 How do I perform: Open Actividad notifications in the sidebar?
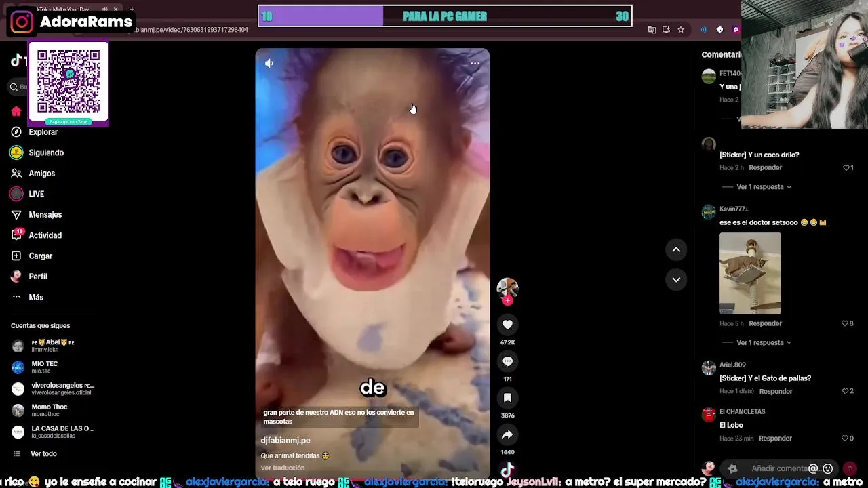coord(45,235)
